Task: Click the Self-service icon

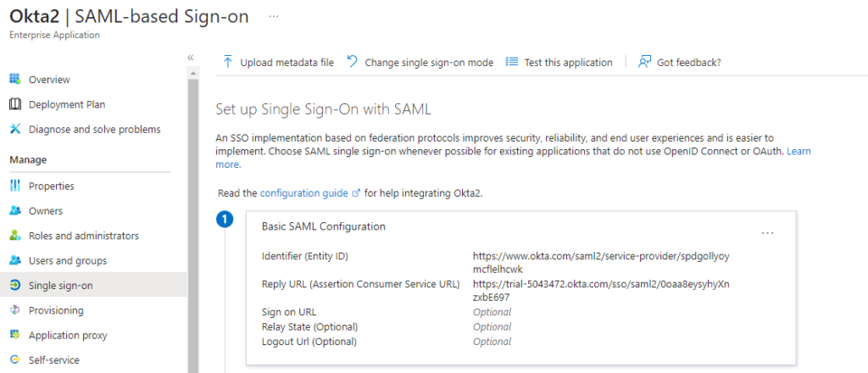Action: 15,360
